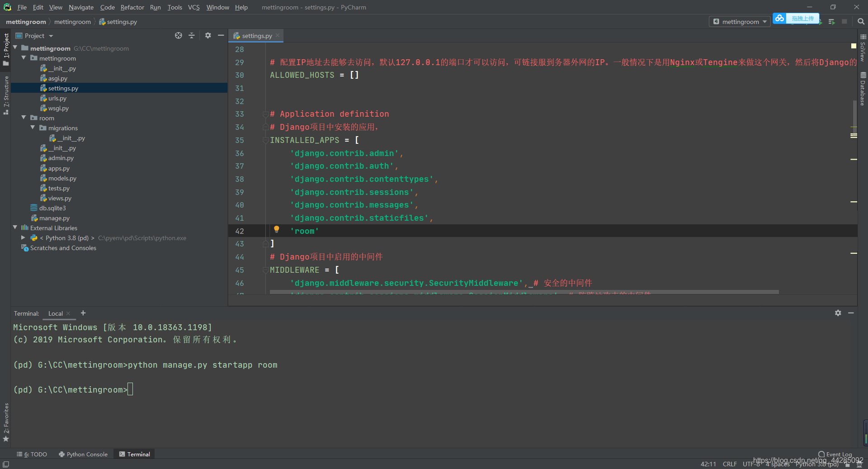
Task: Collapse the room folder
Action: pos(24,118)
